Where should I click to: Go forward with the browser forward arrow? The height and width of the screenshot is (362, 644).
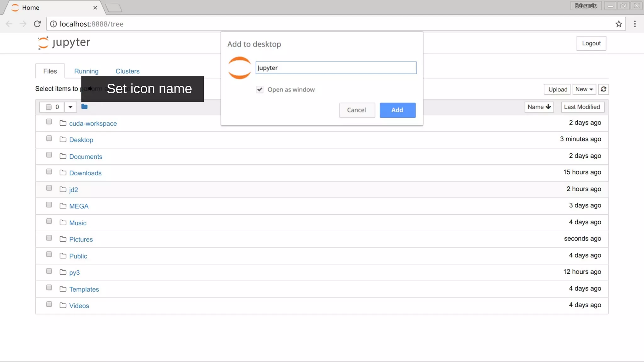tap(23, 24)
